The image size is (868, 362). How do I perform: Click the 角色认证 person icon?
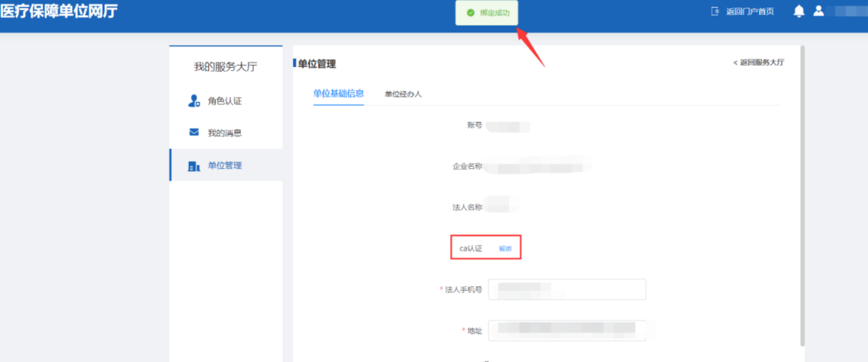click(194, 101)
